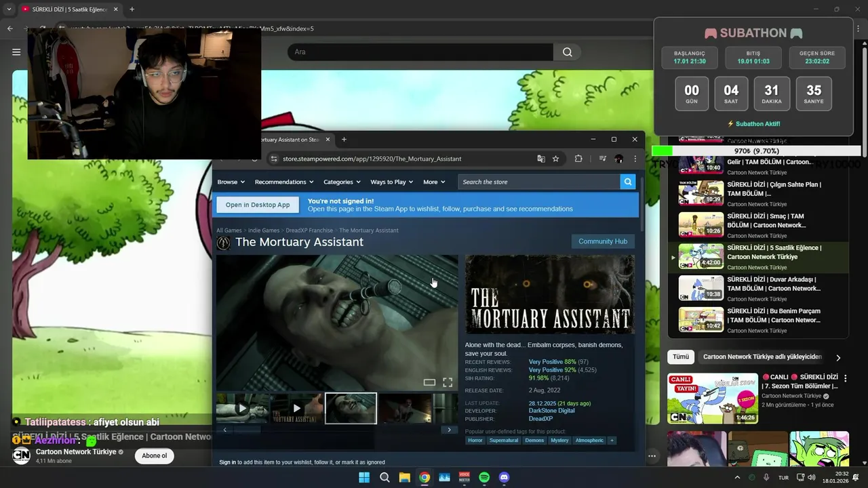Click the microphone icon in the system tray
Image resolution: width=868 pixels, height=488 pixels.
point(766,477)
